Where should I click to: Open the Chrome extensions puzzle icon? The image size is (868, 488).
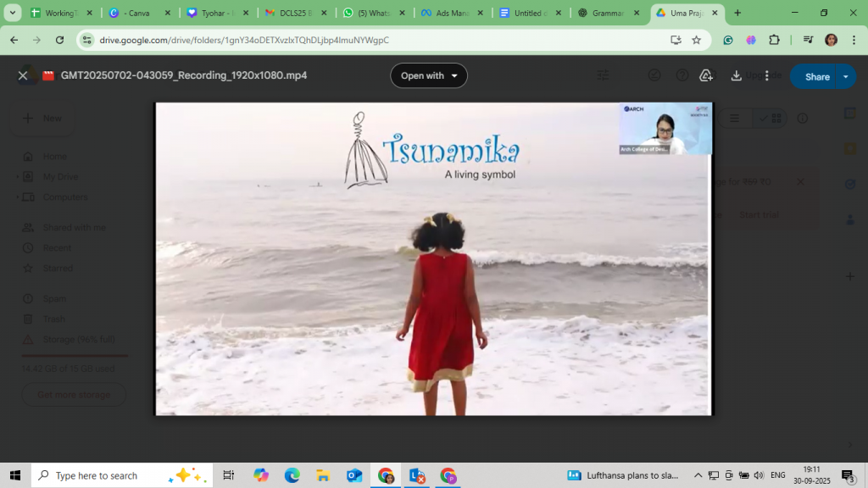click(x=774, y=40)
